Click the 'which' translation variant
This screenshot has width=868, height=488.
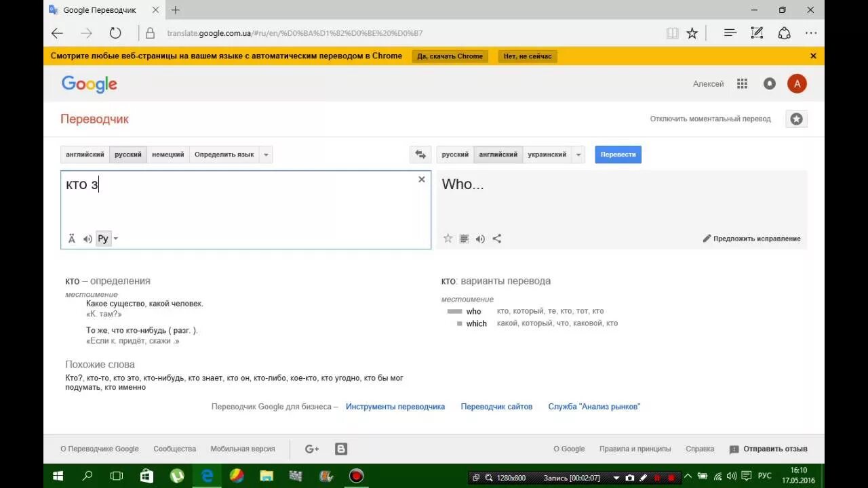[476, 324]
